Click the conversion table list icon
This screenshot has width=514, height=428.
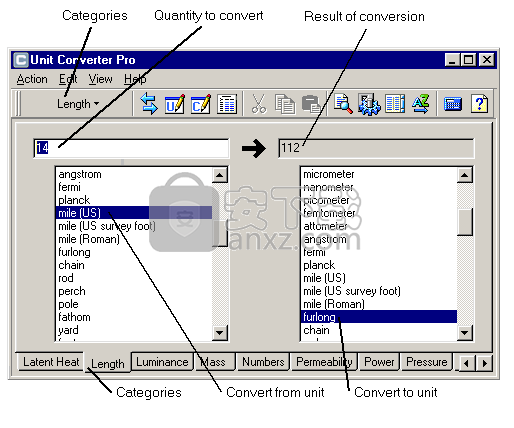[227, 104]
